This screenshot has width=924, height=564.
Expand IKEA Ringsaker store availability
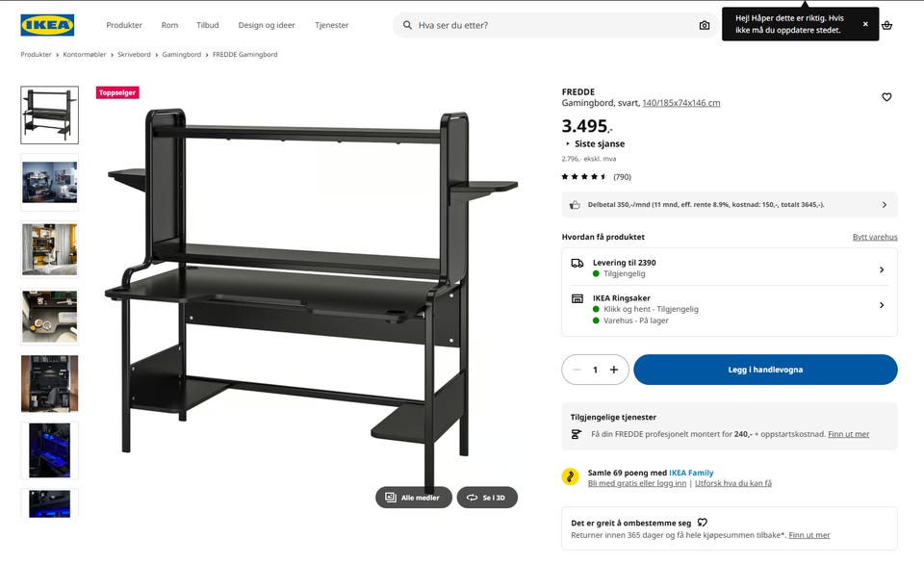pos(730,309)
